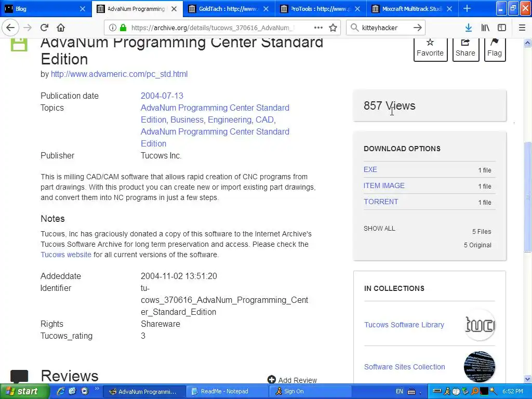The image size is (532, 399).
Task: Click the taskbar clock showing 6:52 PM
Action: [513, 392]
